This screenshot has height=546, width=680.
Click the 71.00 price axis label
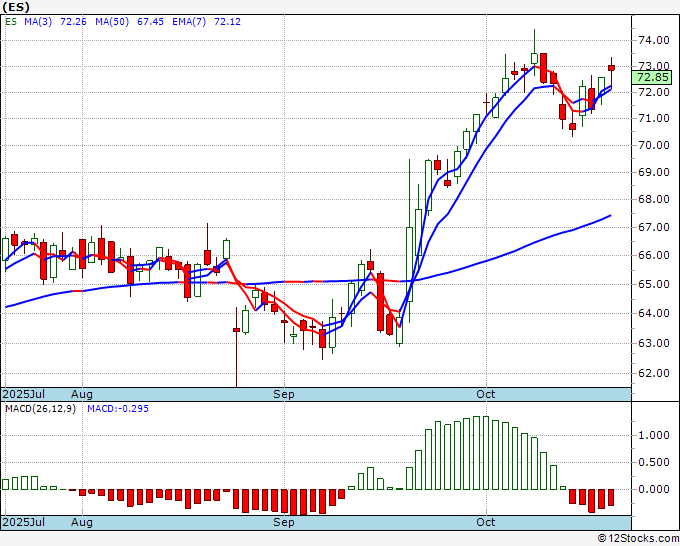point(654,118)
